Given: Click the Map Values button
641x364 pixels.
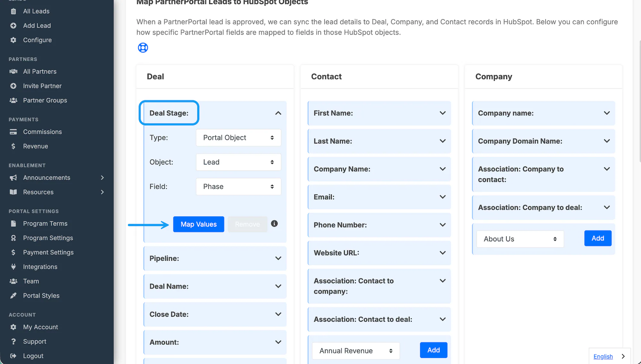Looking at the screenshot, I should tap(199, 224).
